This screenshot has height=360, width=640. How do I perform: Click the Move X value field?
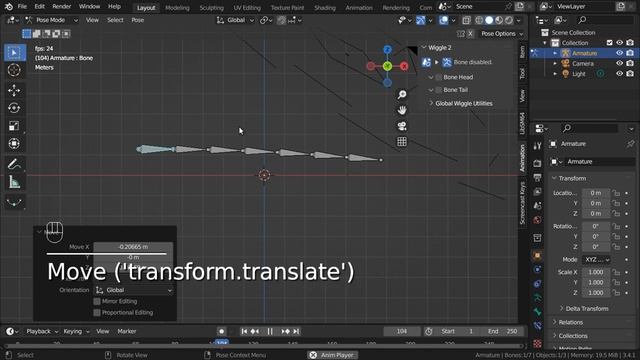[x=133, y=247]
